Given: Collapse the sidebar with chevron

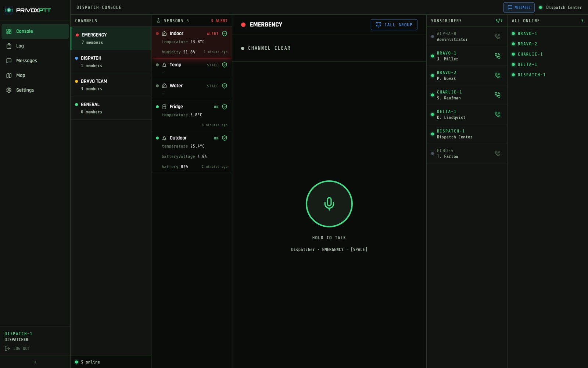Looking at the screenshot, I should click(35, 362).
